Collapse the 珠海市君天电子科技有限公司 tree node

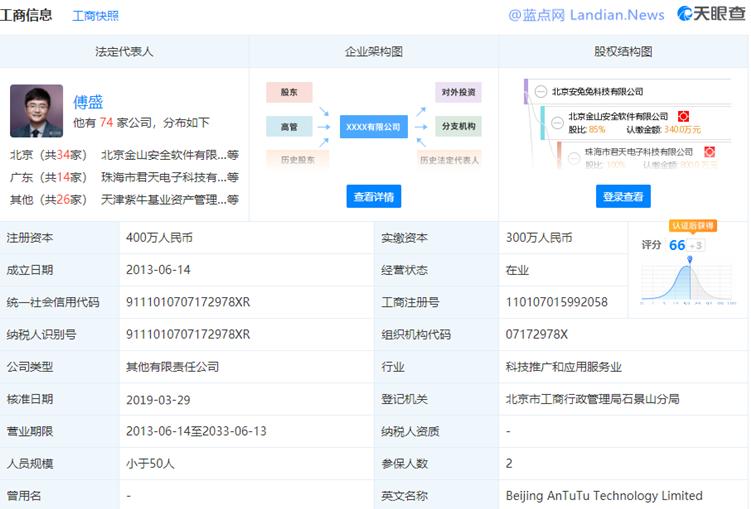[x=574, y=158]
